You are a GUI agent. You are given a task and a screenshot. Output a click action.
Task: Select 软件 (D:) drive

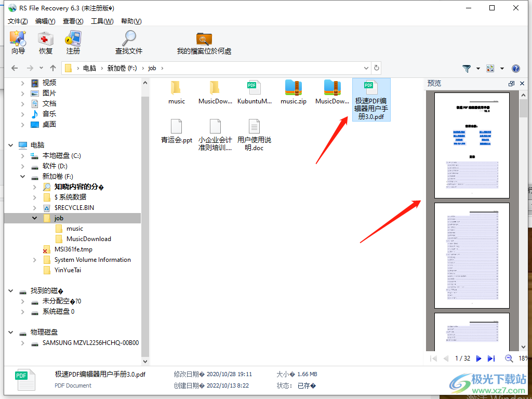coord(55,166)
